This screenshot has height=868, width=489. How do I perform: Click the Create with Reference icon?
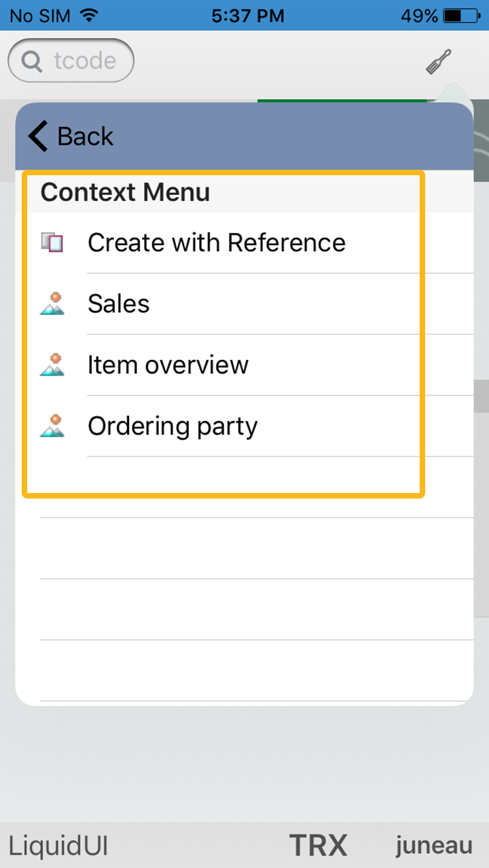click(52, 242)
